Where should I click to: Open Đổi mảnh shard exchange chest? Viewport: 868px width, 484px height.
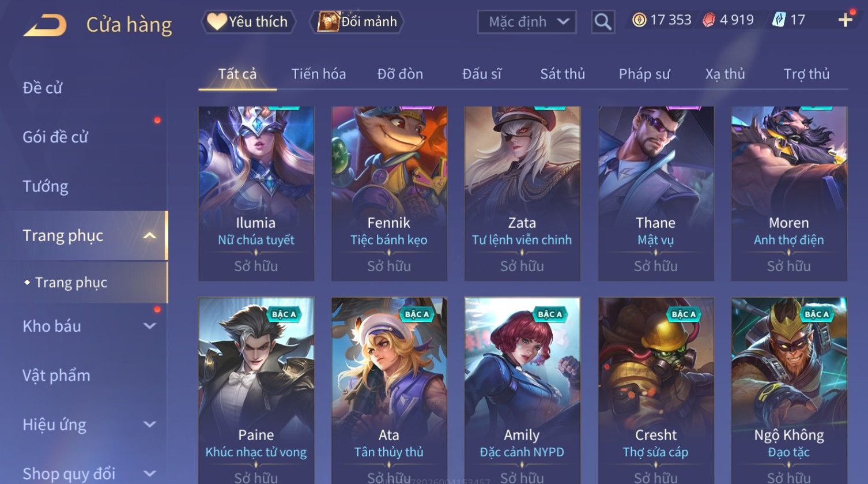(357, 22)
